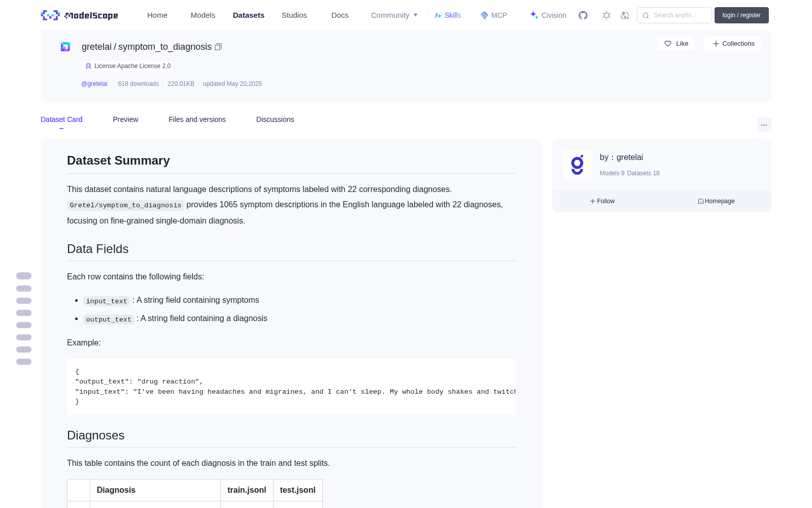Click the 'Diagnosis' column header
Screen dimensions: 812x508
[155, 490]
